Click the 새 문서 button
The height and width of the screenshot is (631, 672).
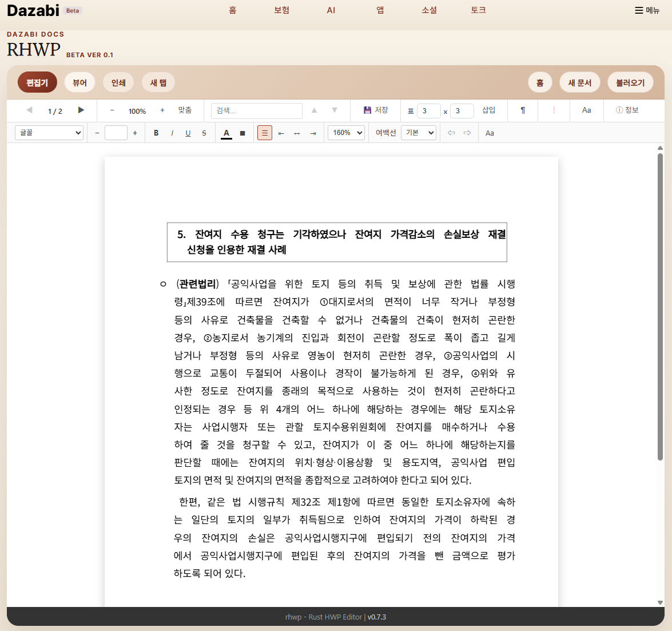click(x=579, y=82)
